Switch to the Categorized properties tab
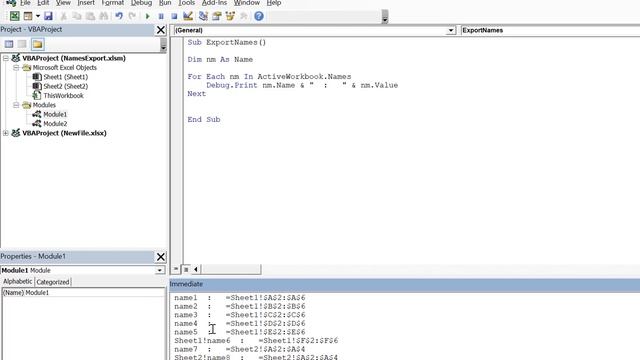Viewport: 640px width, 360px height. pos(53,282)
